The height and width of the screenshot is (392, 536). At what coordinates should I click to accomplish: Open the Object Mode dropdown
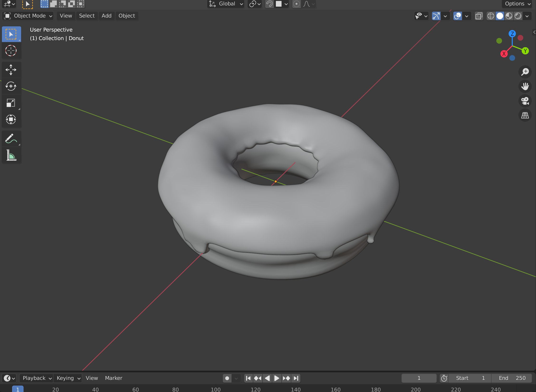pos(28,16)
